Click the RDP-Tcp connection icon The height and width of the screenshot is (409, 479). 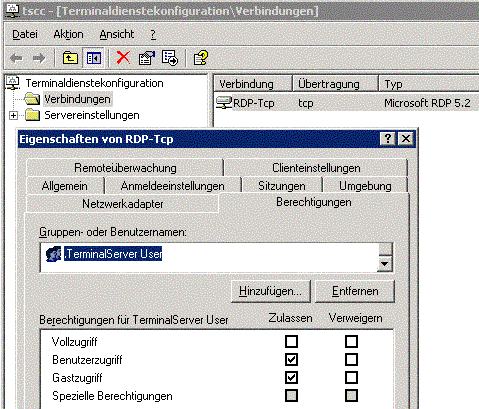224,103
